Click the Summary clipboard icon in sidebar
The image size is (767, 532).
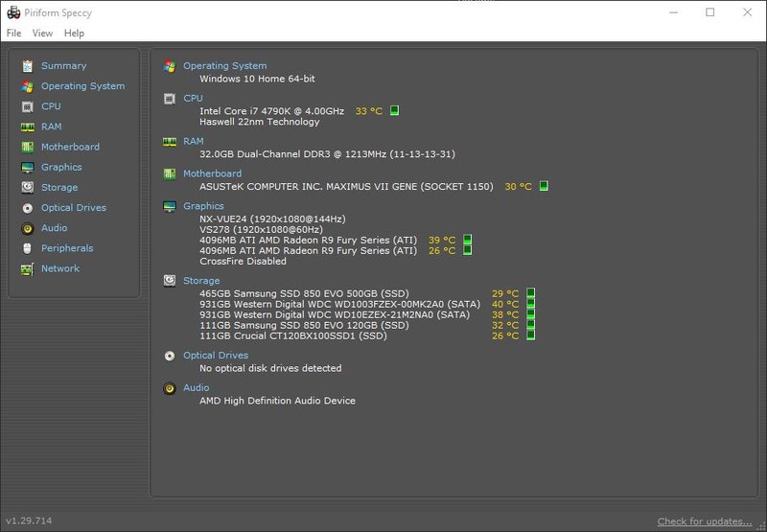pyautogui.click(x=28, y=65)
